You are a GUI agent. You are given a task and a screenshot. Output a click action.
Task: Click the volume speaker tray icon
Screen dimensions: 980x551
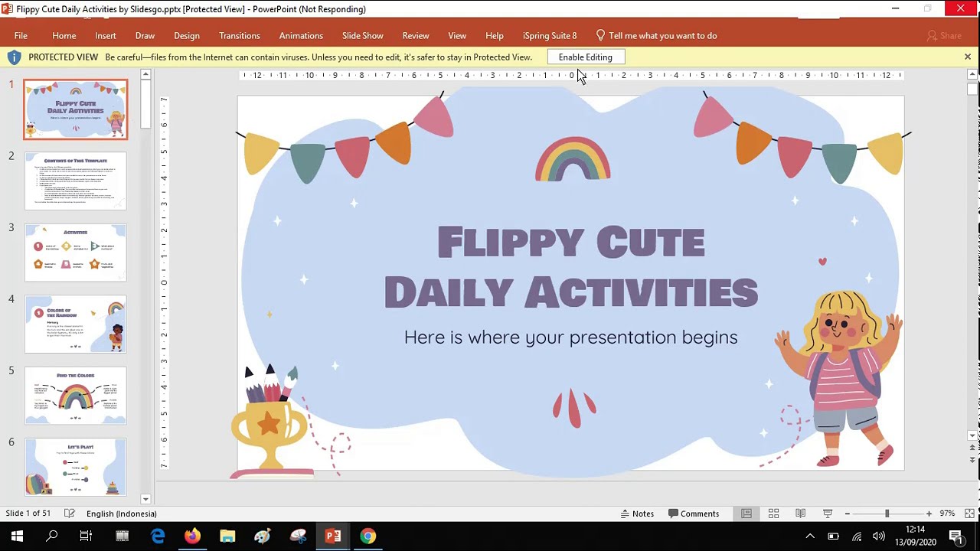879,536
